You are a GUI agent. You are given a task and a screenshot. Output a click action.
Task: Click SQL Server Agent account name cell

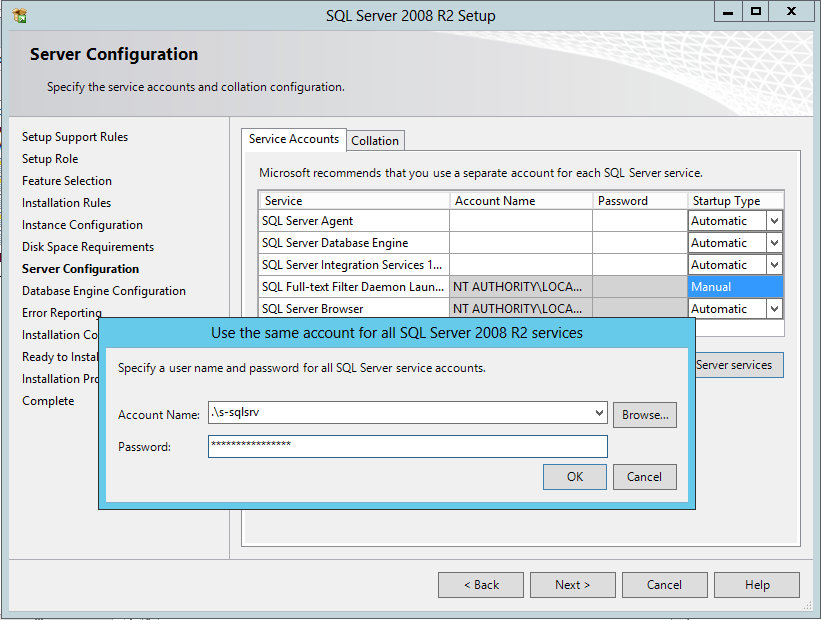pos(521,221)
